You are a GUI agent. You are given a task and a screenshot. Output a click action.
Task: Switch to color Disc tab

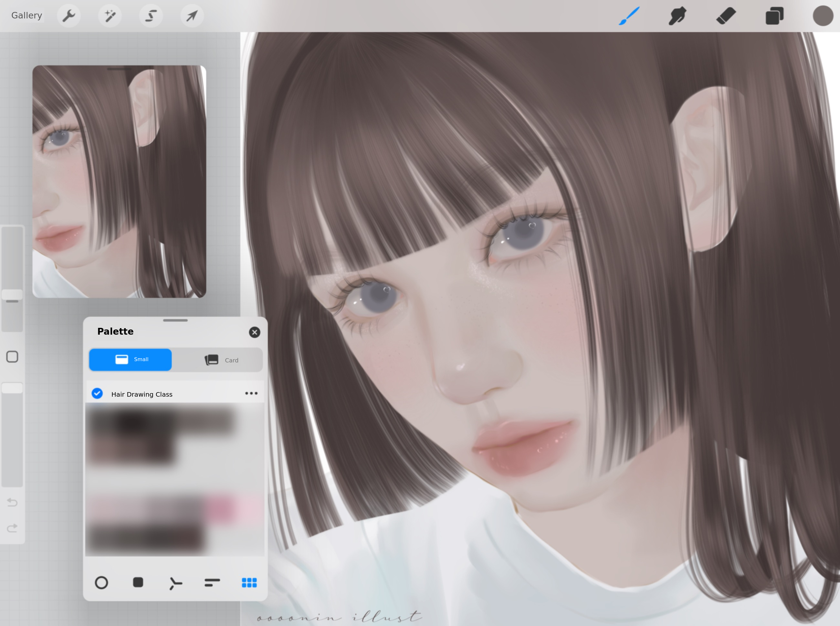click(x=101, y=582)
